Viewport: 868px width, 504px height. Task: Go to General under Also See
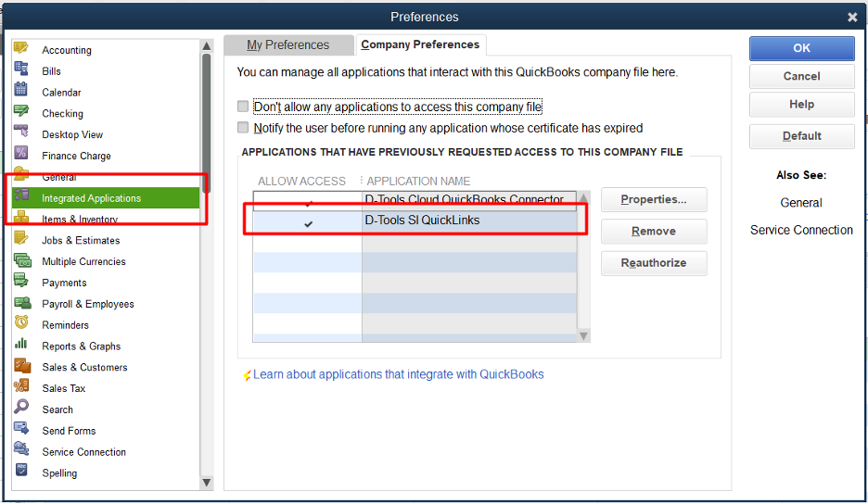[x=801, y=203]
